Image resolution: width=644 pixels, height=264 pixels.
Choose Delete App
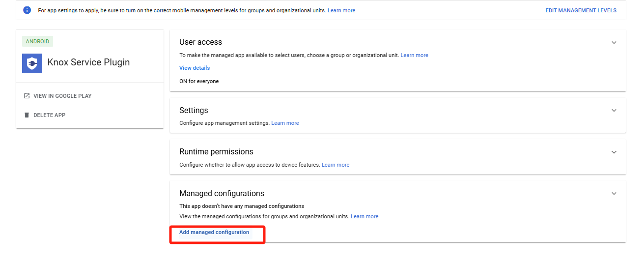click(x=49, y=115)
